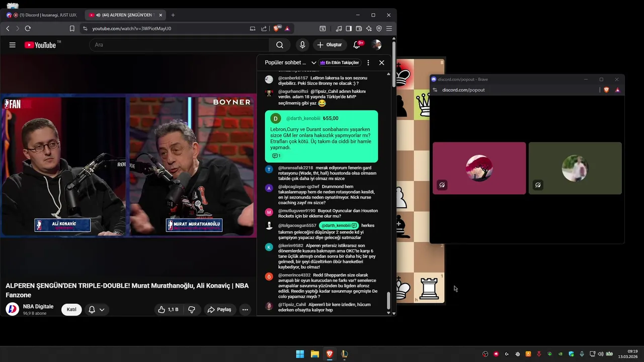The height and width of the screenshot is (362, 644).
Task: Click the Paylaş share button
Action: 219,310
